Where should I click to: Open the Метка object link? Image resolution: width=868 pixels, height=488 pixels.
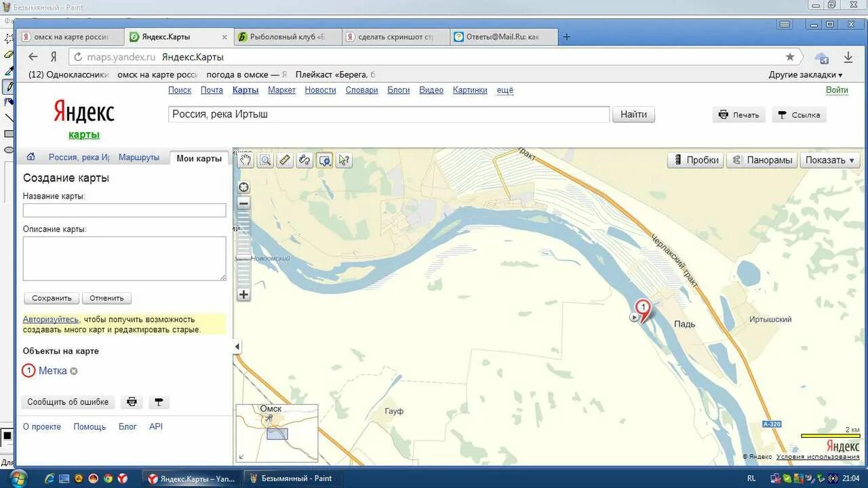point(53,371)
